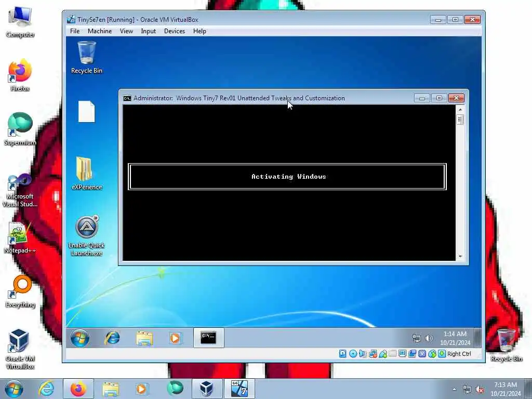532x399 pixels.
Task: Select the Notepad++ desktop shortcut
Action: 20,237
